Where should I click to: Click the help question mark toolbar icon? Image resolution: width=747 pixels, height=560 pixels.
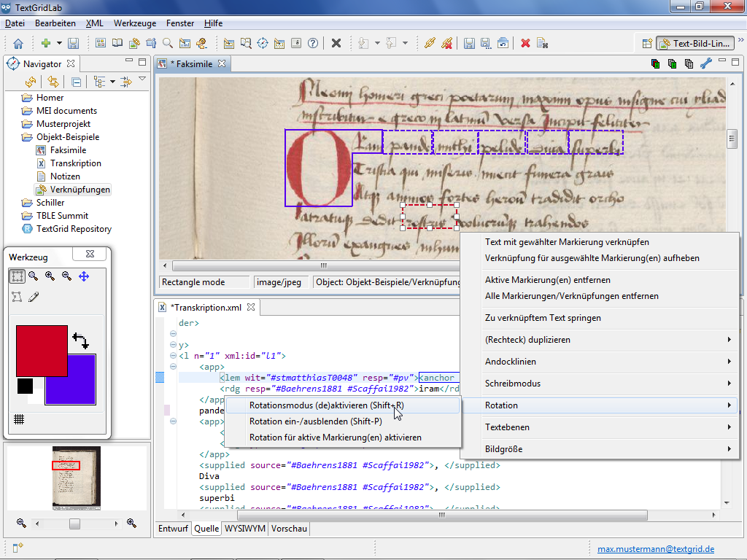click(x=313, y=43)
